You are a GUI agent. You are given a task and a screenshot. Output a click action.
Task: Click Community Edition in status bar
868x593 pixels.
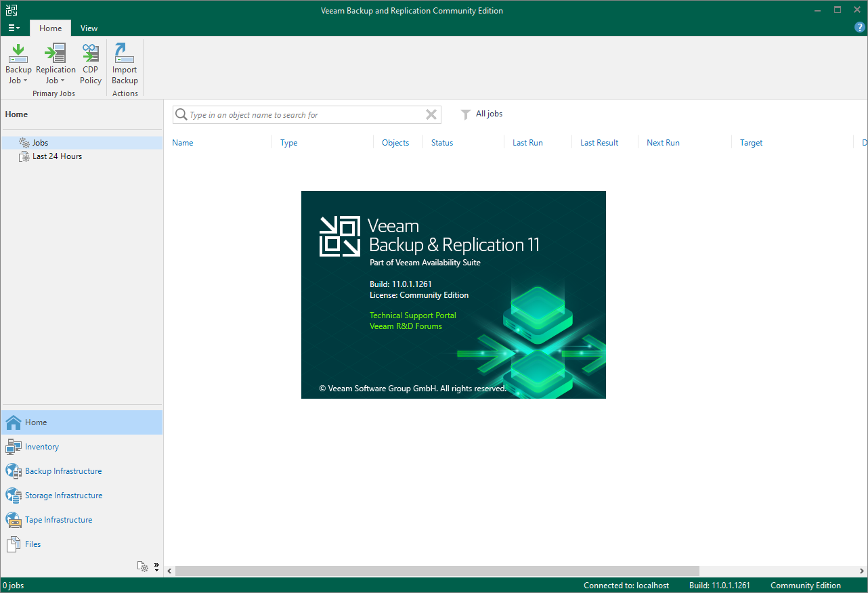(x=806, y=586)
